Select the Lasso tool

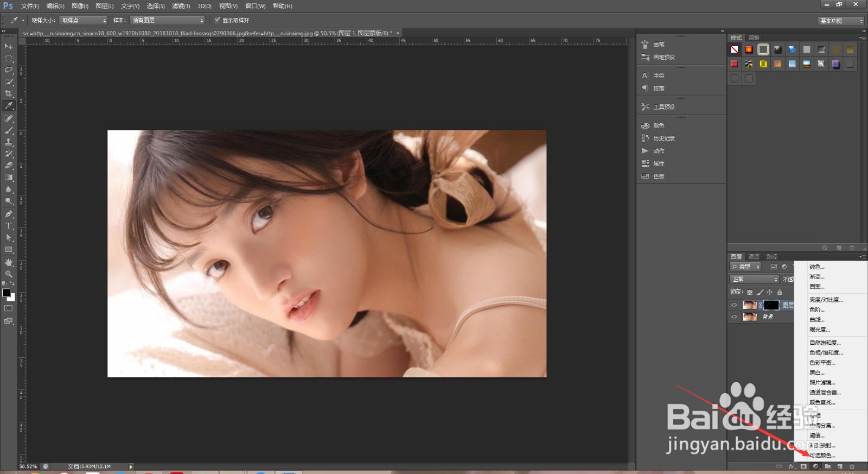9,70
